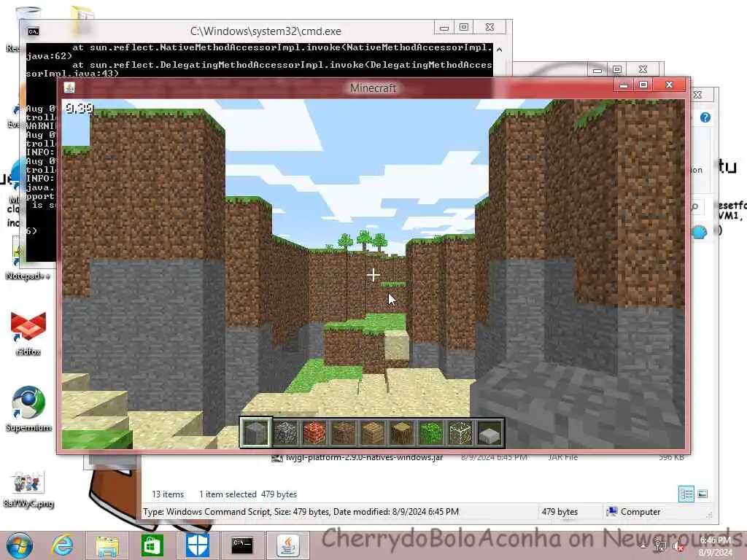
Task: Select the 8aWWyC.png desktop file
Action: 28,489
